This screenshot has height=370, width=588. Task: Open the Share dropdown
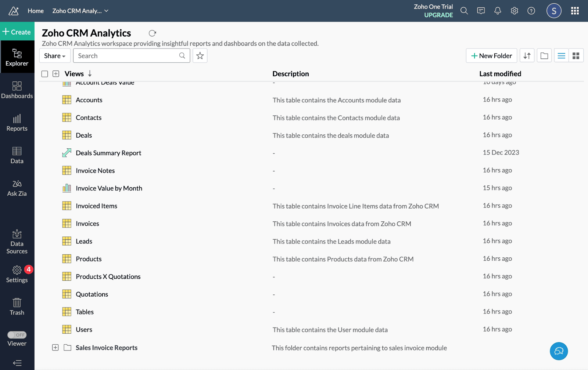[x=55, y=56]
